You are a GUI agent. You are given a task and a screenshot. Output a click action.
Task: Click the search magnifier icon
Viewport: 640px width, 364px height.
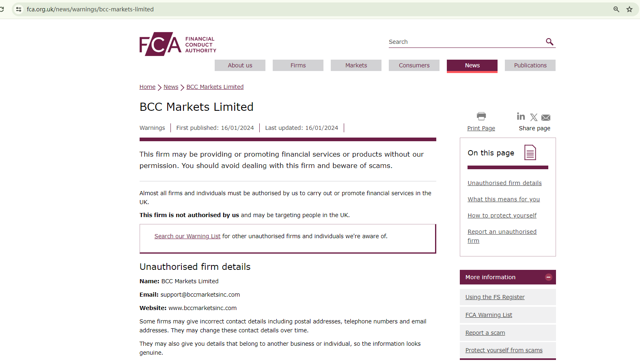coord(549,42)
